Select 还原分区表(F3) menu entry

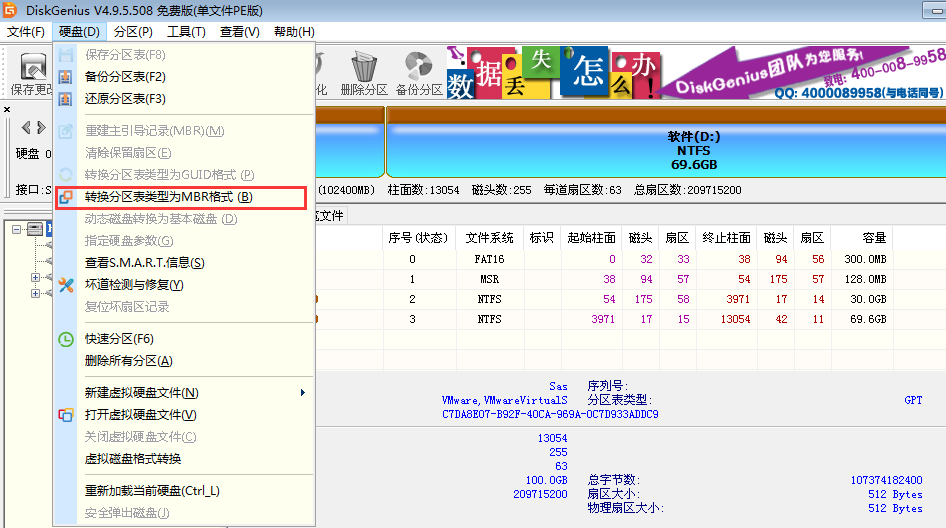125,99
